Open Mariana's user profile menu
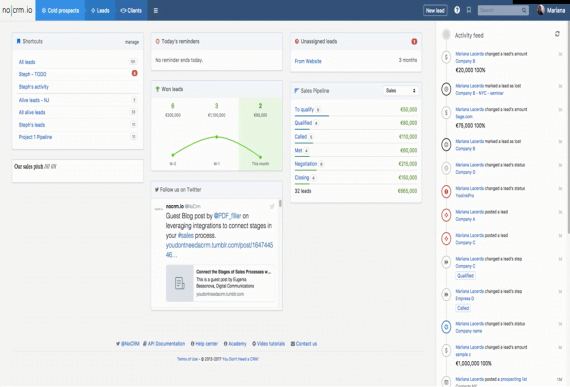Image resolution: width=570 pixels, height=387 pixels. click(x=551, y=10)
